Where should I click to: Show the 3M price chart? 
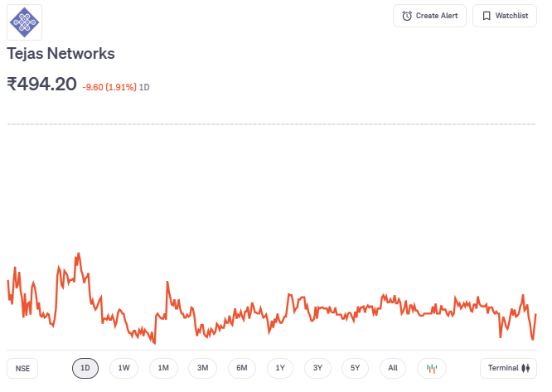[202, 368]
